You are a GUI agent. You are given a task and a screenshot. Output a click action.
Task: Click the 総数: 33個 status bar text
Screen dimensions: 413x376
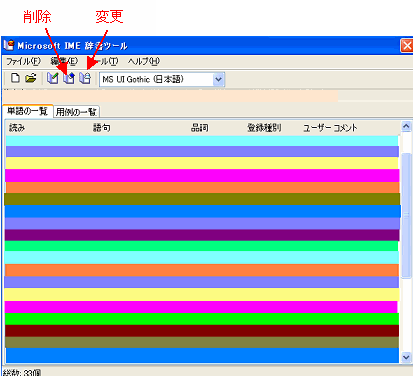click(x=22, y=372)
